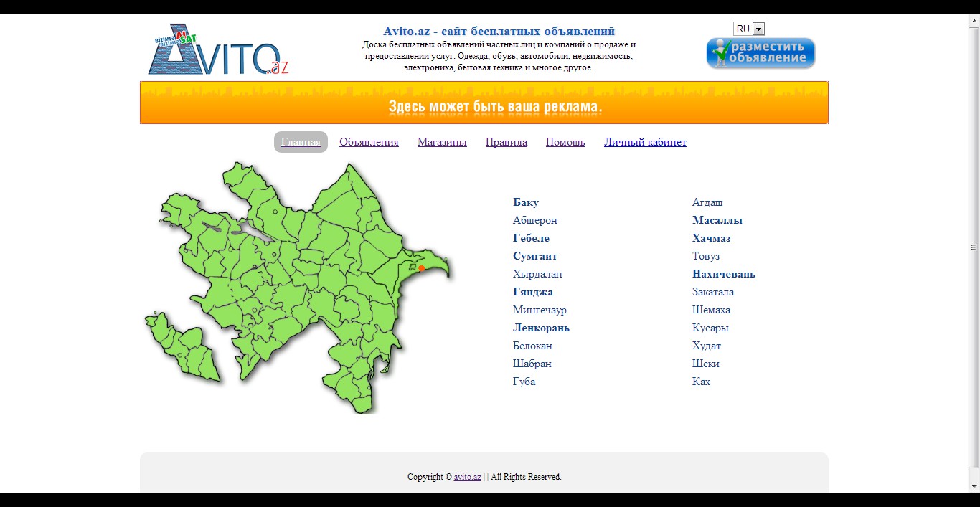Click the Avito.az site title heading
The image size is (980, 507).
pyautogui.click(x=499, y=32)
